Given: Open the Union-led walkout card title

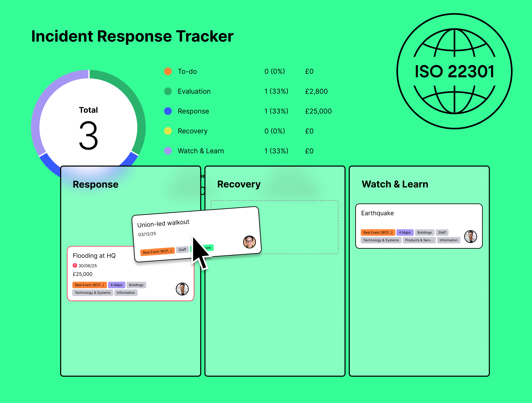Looking at the screenshot, I should (163, 223).
